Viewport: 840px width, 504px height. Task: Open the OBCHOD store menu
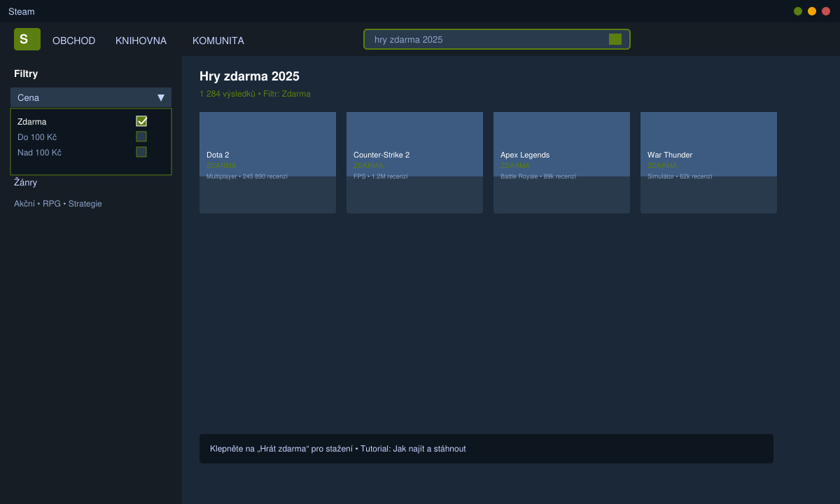(x=73, y=41)
